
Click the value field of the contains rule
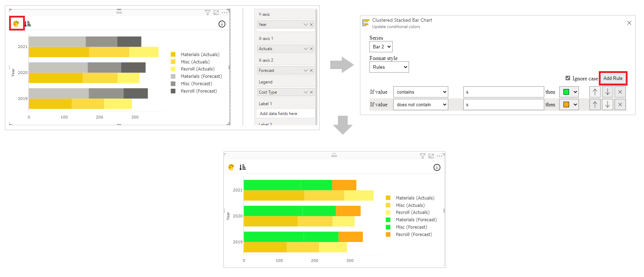(503, 92)
